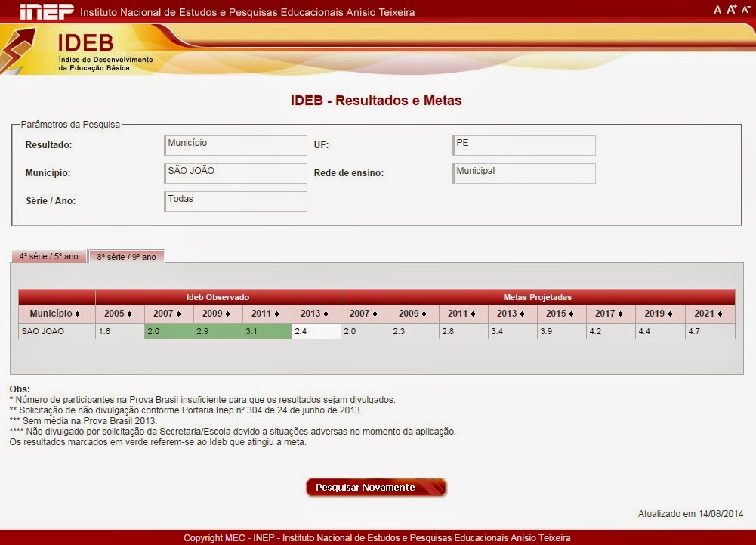756x545 pixels.
Task: Click projected 2013 value 3.4
Action: pos(513,331)
